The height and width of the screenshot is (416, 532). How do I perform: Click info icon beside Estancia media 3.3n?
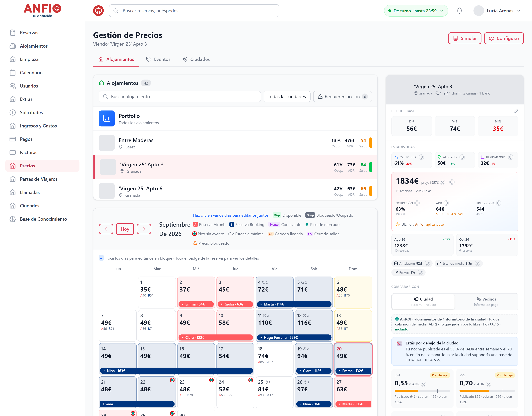tap(477, 263)
